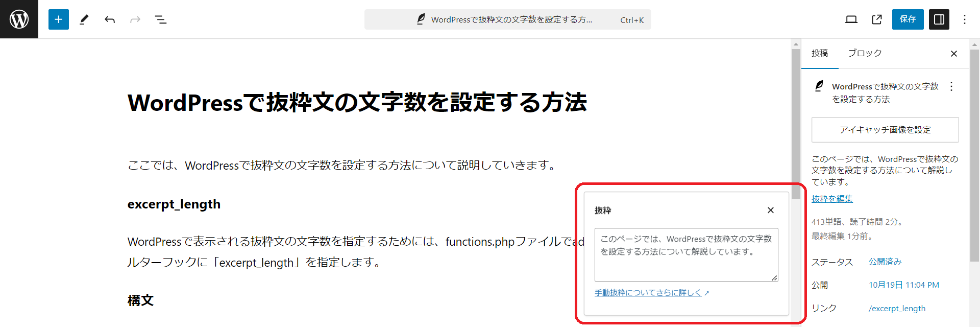This screenshot has height=327, width=980.
Task: Switch to the ブロック tab
Action: (x=865, y=53)
